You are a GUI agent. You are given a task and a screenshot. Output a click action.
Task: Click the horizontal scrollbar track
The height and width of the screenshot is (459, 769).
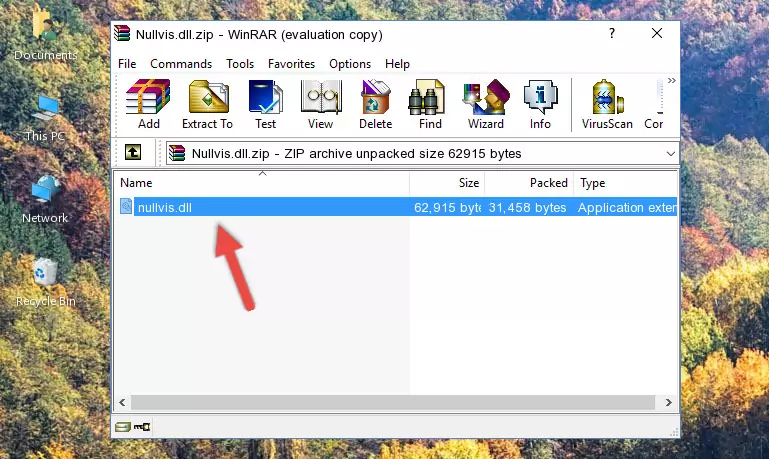(x=393, y=403)
